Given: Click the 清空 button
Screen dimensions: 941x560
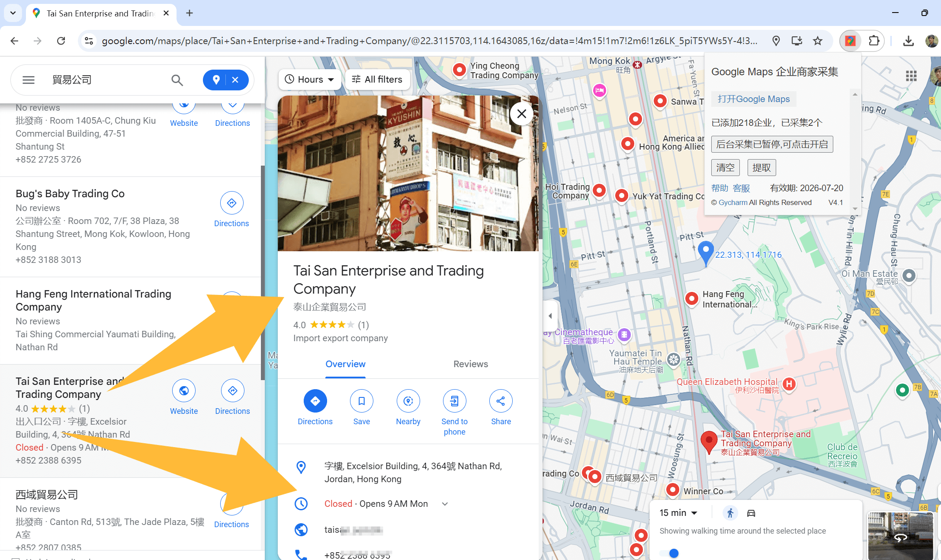Looking at the screenshot, I should click(726, 168).
